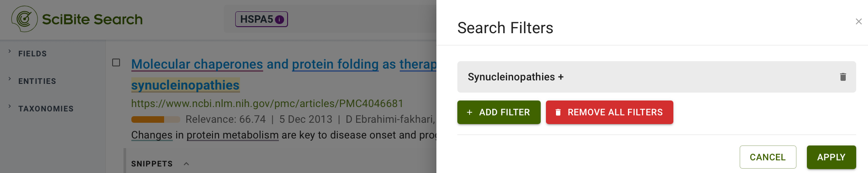868x173 pixels.
Task: Close the Search Filters panel
Action: 858,21
